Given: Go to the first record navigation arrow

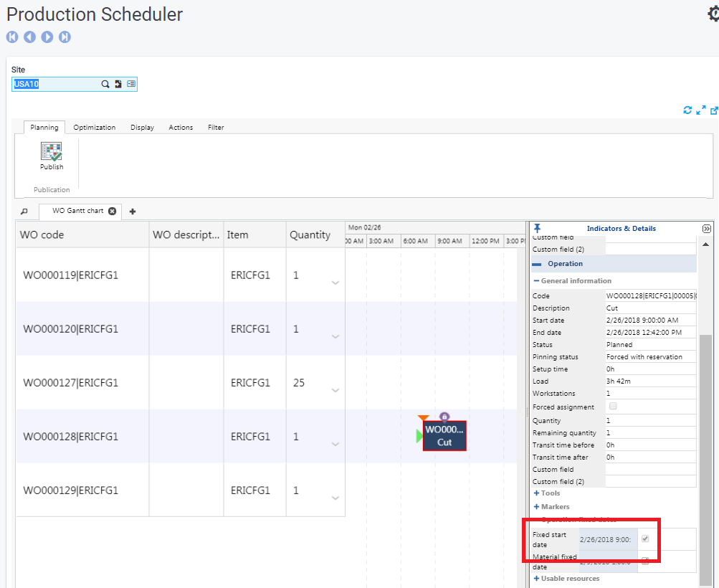Looking at the screenshot, I should point(12,37).
